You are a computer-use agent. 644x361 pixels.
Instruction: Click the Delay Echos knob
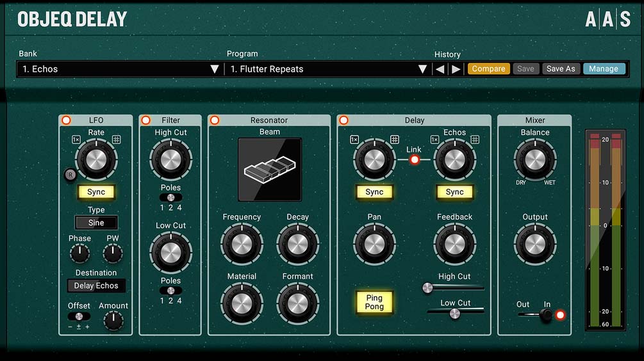455,159
